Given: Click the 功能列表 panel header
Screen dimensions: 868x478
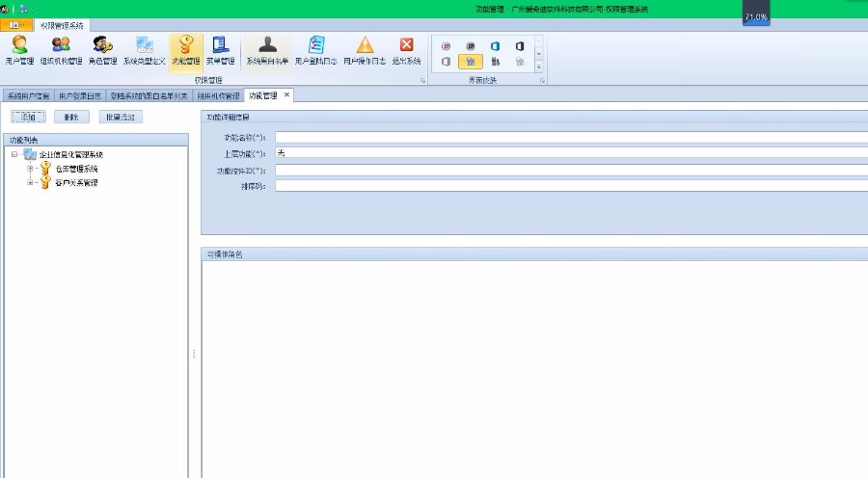Looking at the screenshot, I should click(96, 140).
